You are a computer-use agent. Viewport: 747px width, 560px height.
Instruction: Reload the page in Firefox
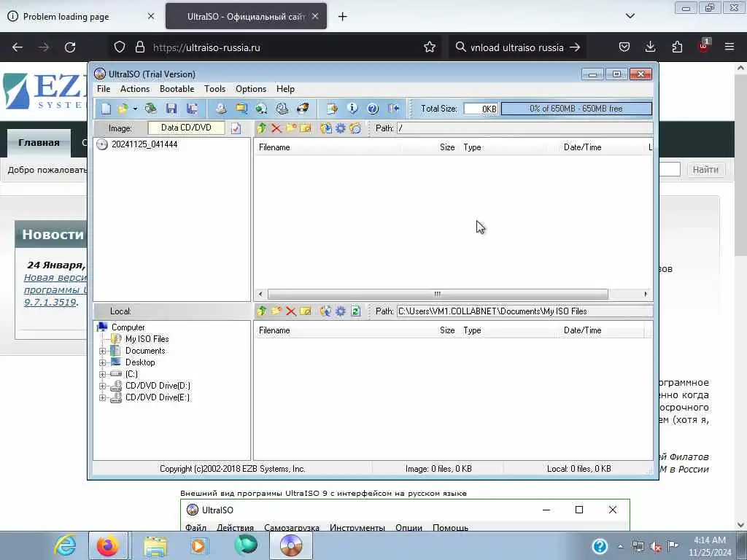tap(70, 47)
